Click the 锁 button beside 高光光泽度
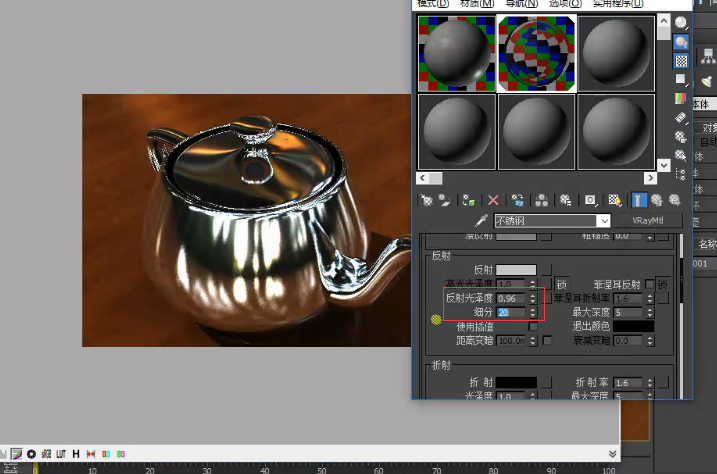The width and height of the screenshot is (717, 474). tap(562, 284)
